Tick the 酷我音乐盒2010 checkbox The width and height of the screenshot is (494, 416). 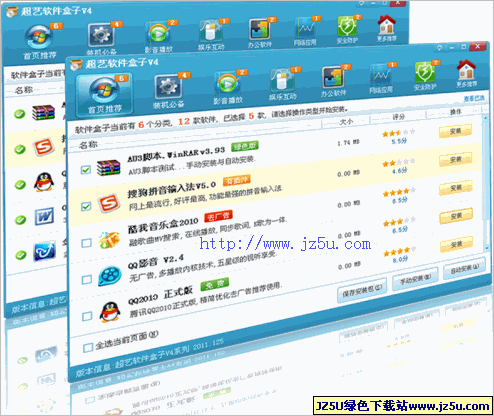[86, 243]
